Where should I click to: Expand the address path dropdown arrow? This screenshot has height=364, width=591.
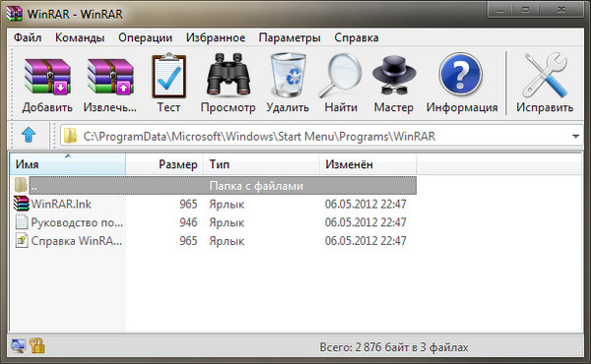[x=575, y=137]
